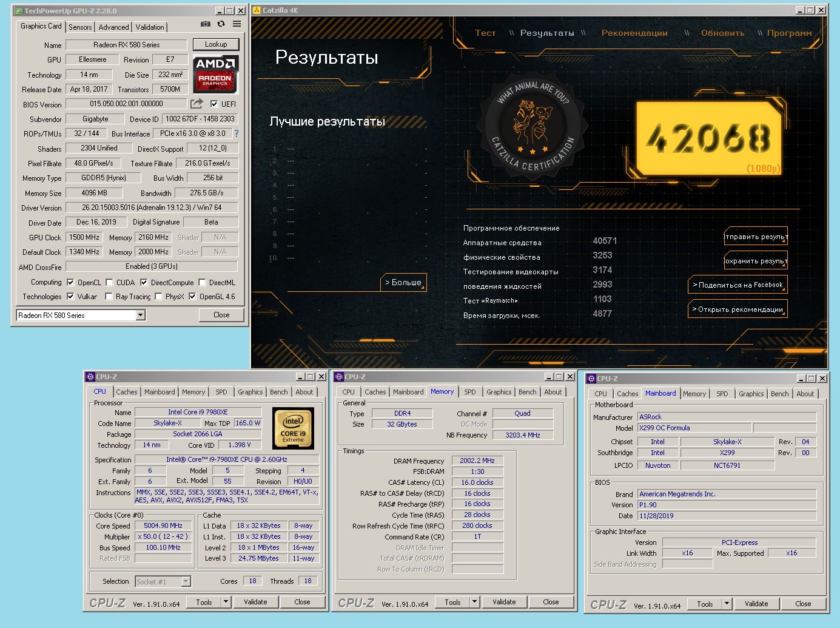Image resolution: width=840 pixels, height=628 pixels.
Task: Open Обновить tab in Catzilla
Action: (722, 33)
